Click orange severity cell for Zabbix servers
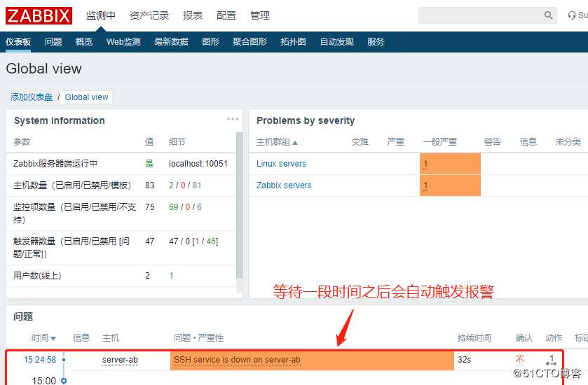Viewport: 588px width, 385px height. pos(450,185)
